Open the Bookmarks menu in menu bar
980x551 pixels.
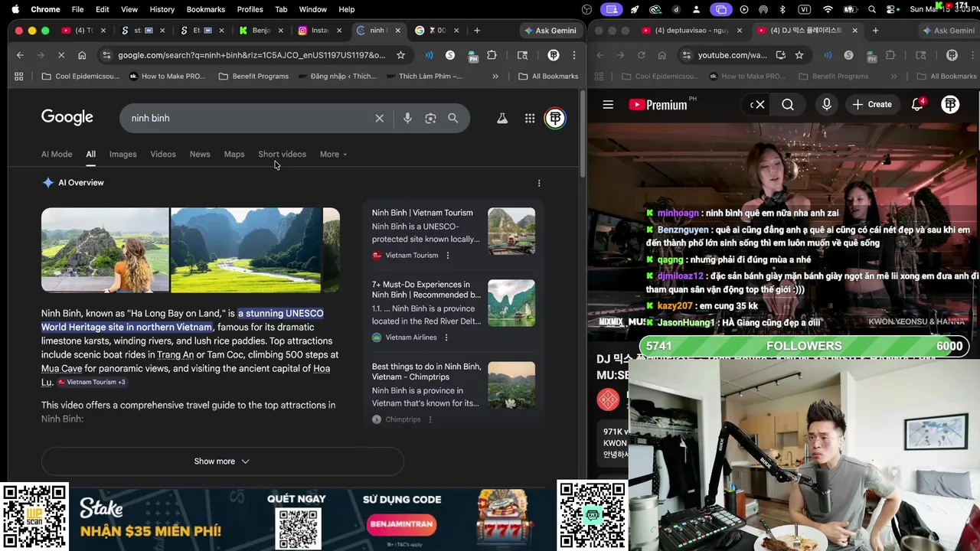click(205, 9)
